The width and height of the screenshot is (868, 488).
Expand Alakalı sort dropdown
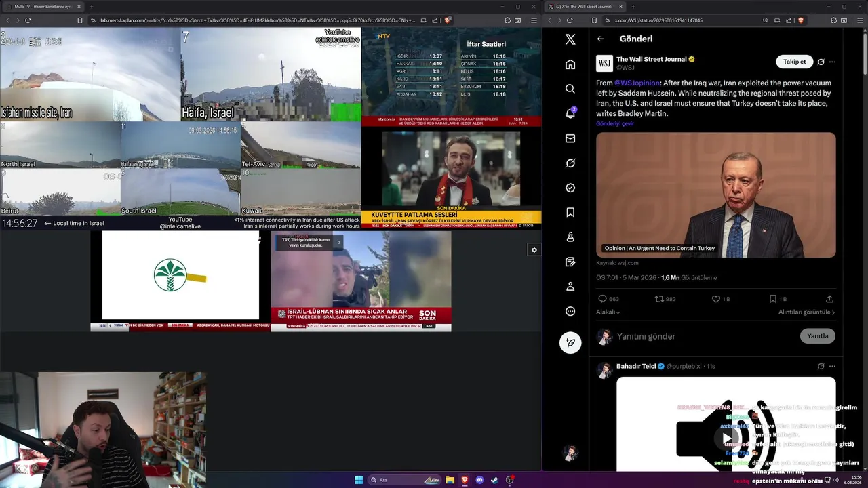coord(608,312)
